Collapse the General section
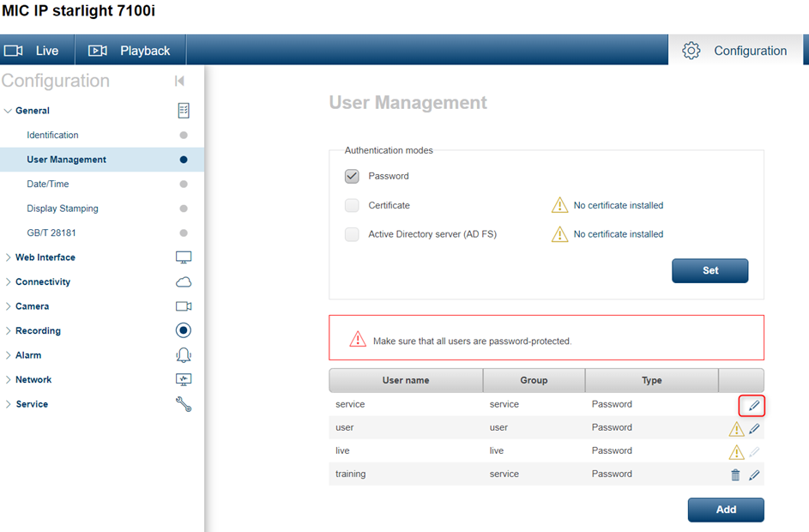The width and height of the screenshot is (809, 532). (9, 111)
